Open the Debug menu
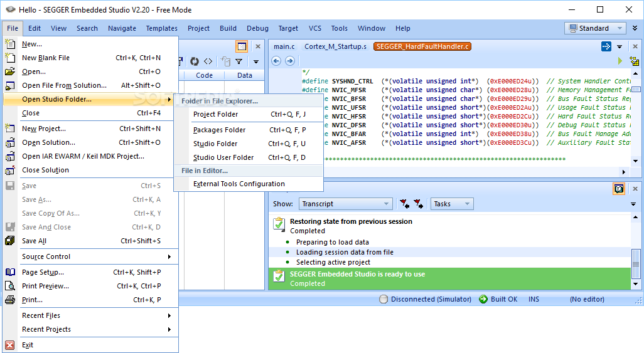 click(257, 28)
